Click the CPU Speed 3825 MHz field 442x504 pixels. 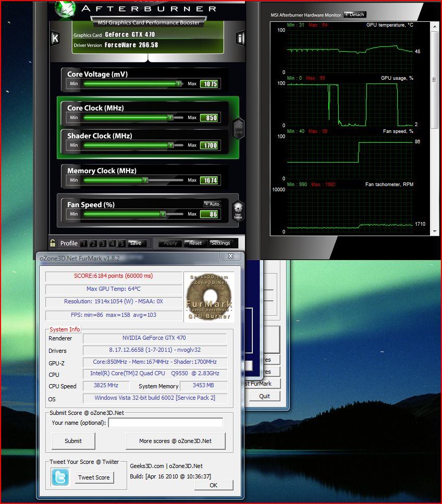click(106, 385)
